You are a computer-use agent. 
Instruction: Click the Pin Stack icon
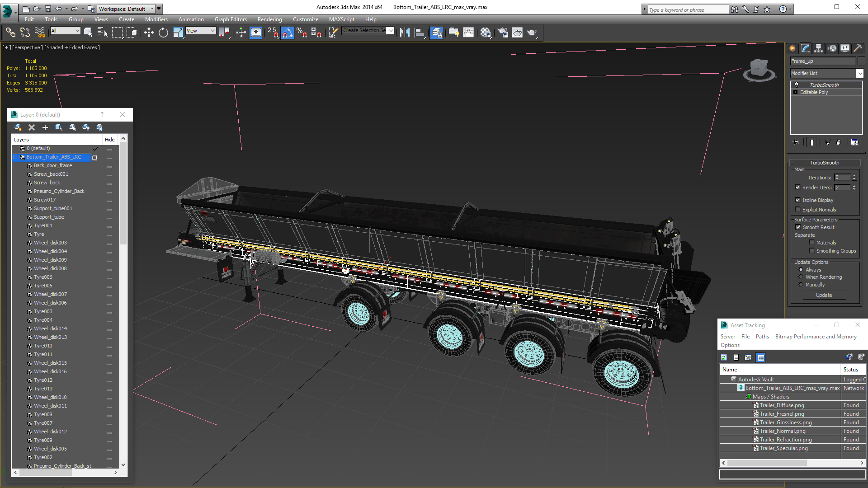[x=796, y=142]
